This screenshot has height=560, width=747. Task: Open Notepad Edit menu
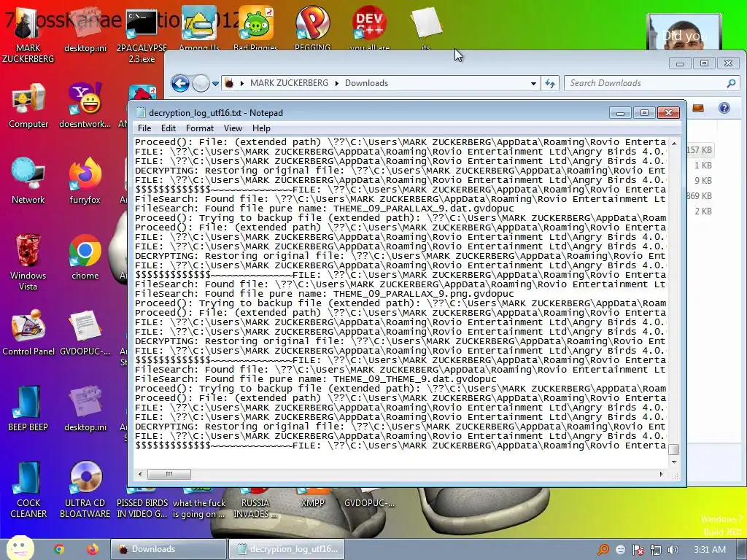point(169,128)
